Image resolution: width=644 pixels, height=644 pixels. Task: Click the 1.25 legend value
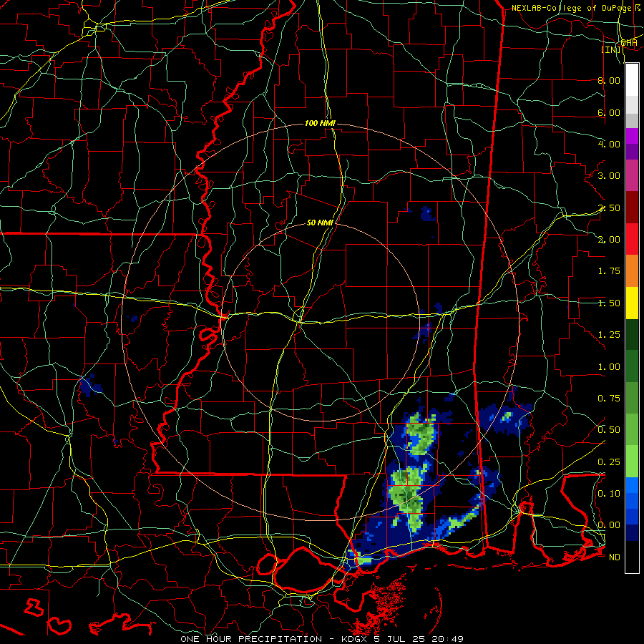[x=609, y=335]
